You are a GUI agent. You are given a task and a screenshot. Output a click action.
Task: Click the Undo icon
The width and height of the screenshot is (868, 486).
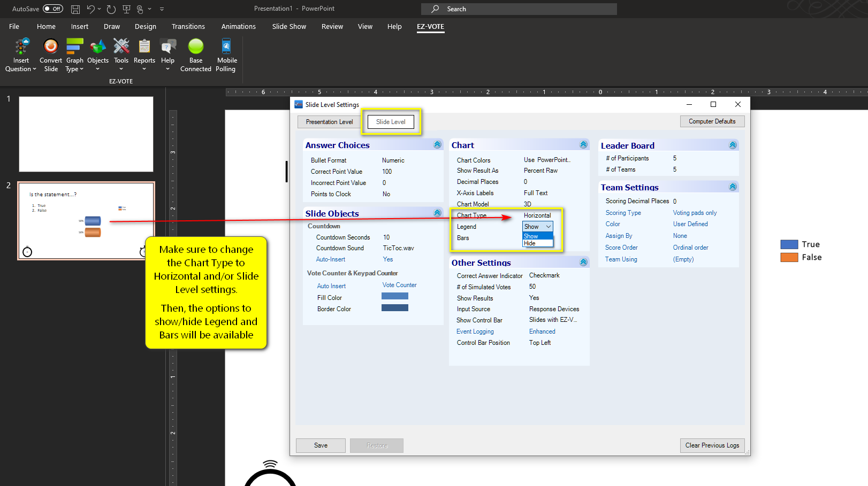[91, 9]
